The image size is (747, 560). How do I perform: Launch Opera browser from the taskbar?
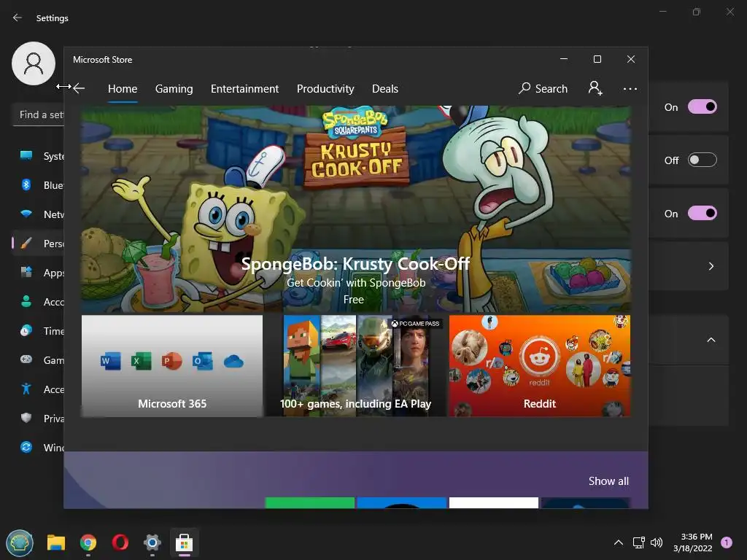(x=120, y=542)
